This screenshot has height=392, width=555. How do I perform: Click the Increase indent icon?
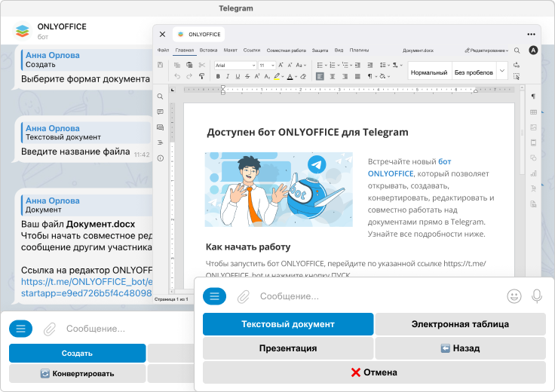coord(370,65)
